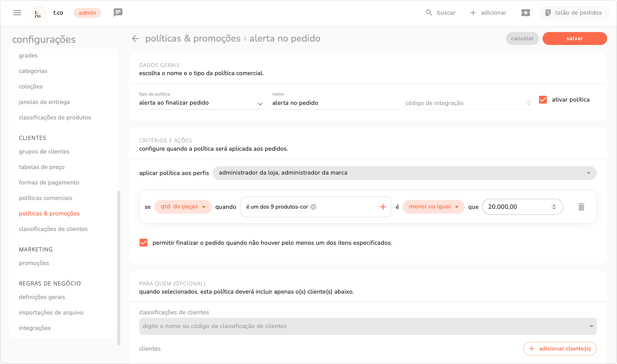Click the quantity stepper on 20.000,00 field

pyautogui.click(x=554, y=207)
